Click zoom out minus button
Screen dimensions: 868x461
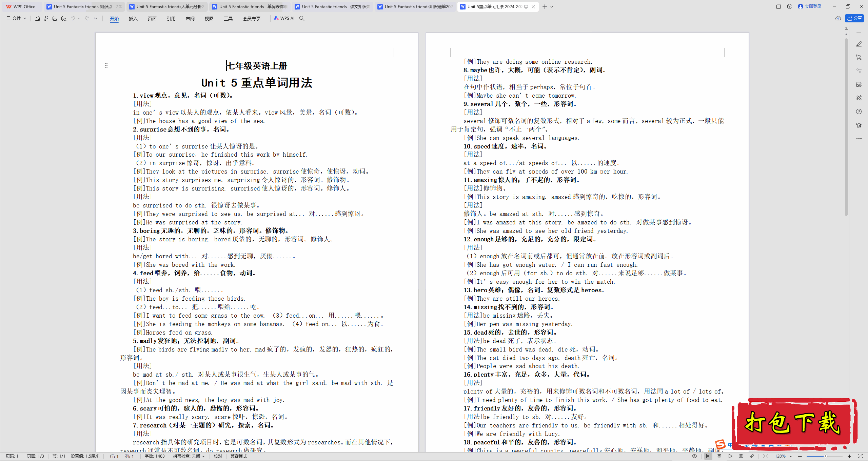pos(800,456)
